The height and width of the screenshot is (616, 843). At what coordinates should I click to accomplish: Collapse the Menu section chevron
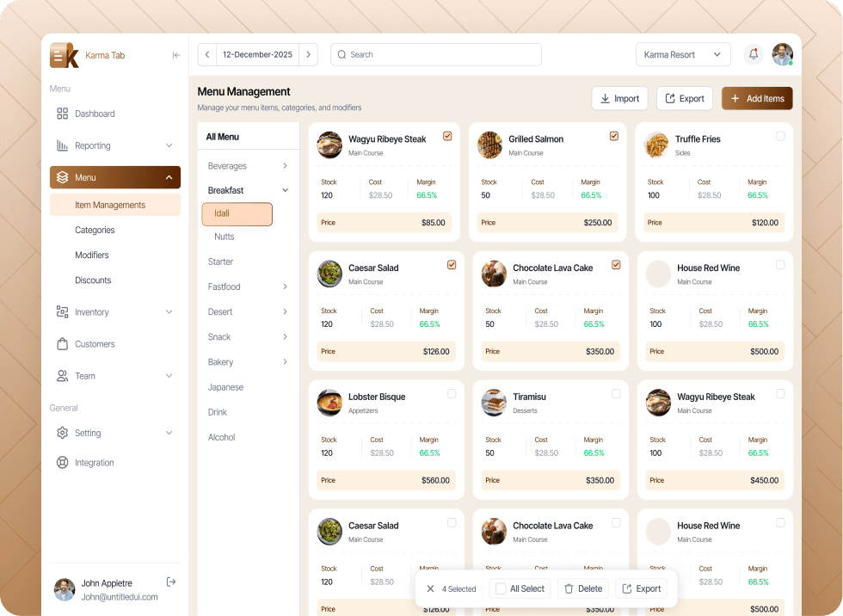169,177
